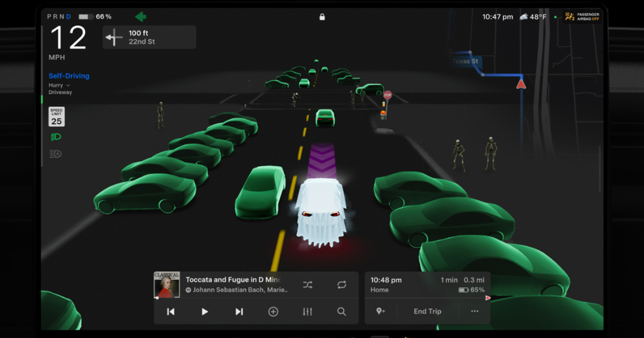Select the PRND gear indicator
644x338 pixels.
[59, 17]
